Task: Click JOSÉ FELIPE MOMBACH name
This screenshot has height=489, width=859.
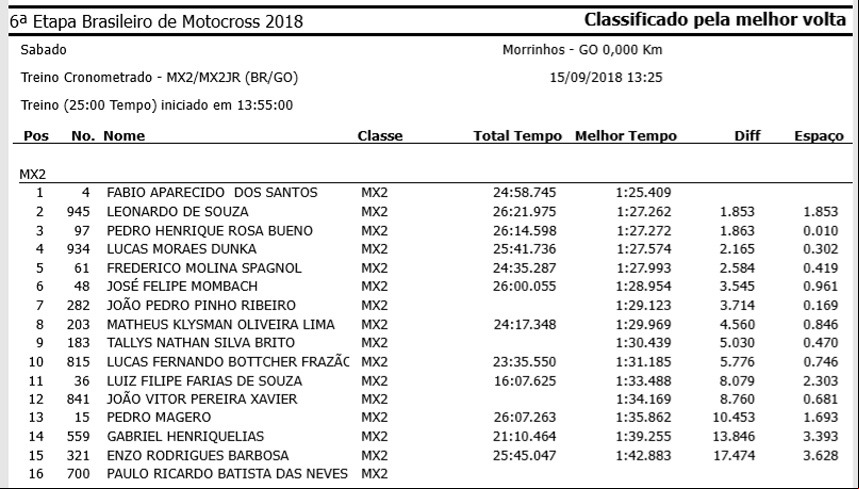Action: tap(182, 286)
